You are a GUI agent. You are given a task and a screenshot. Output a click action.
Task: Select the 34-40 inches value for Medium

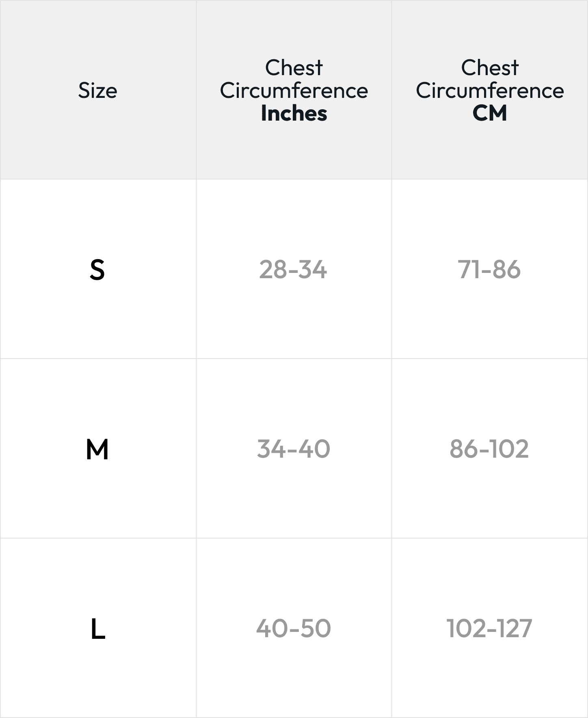click(x=294, y=449)
